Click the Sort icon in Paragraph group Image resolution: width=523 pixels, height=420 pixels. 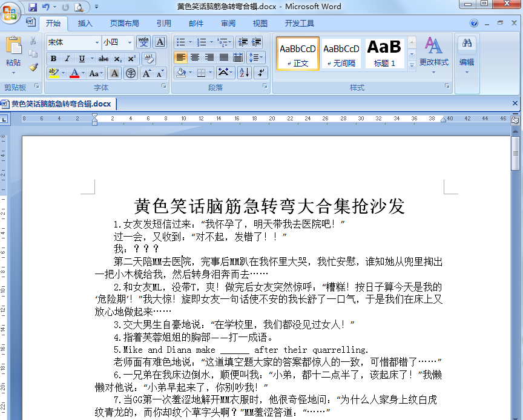[x=245, y=72]
